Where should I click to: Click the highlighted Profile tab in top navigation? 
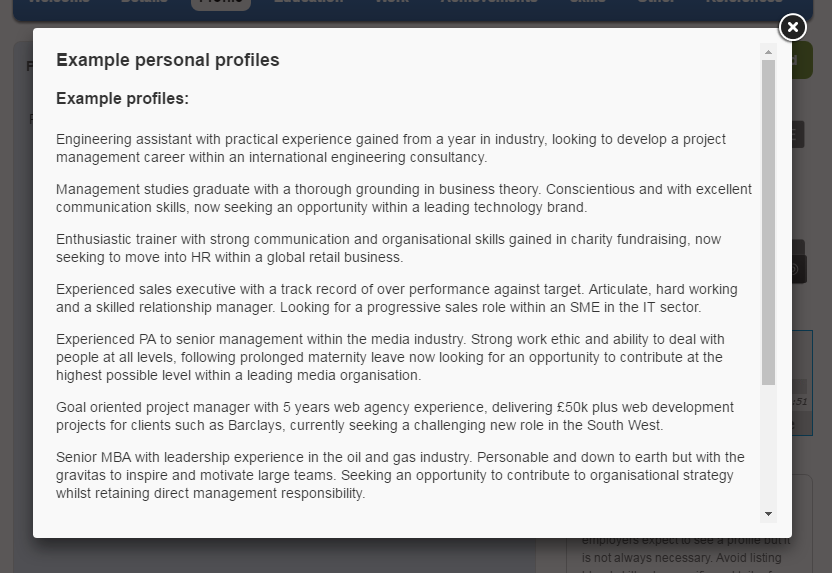tap(221, 3)
